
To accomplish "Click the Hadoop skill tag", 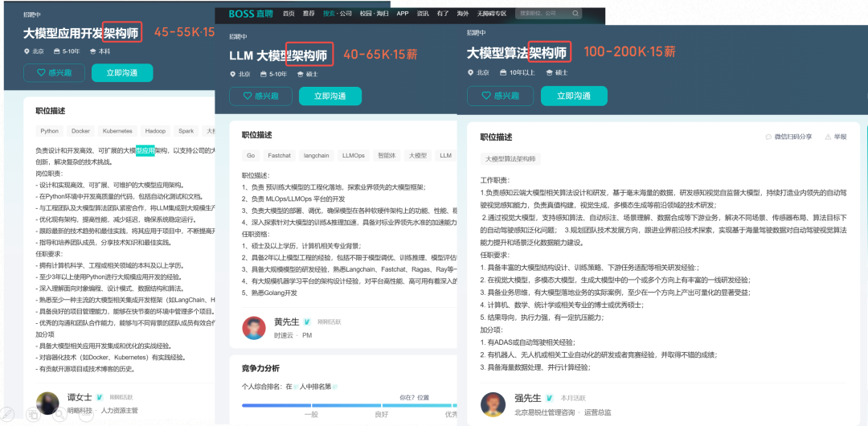I will coord(156,131).
